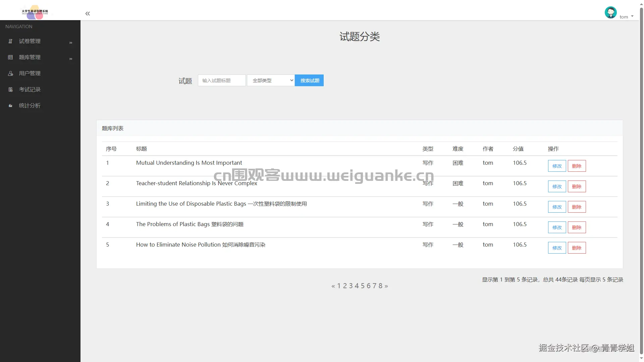Click the 类型 column header
This screenshot has width=644, height=362.
coord(428,149)
